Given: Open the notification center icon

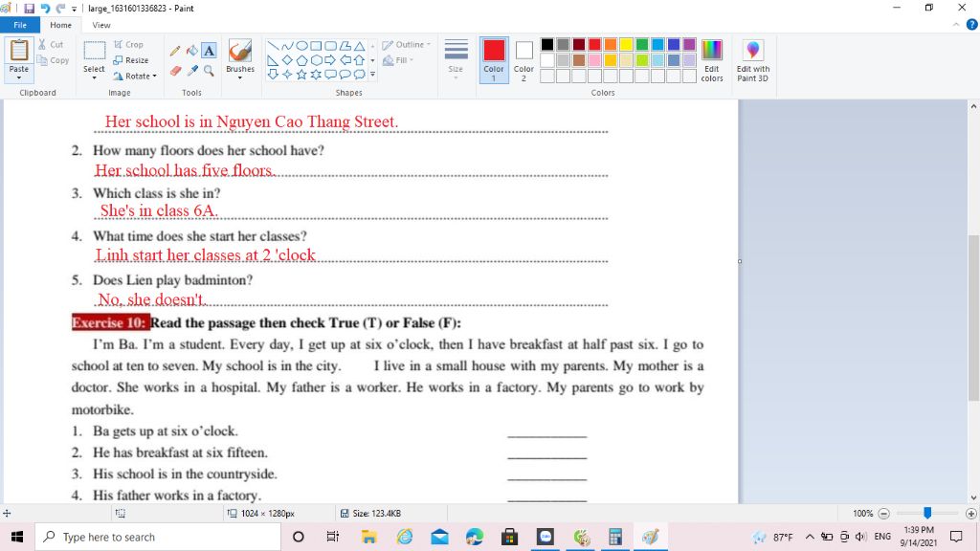Looking at the screenshot, I should [956, 537].
